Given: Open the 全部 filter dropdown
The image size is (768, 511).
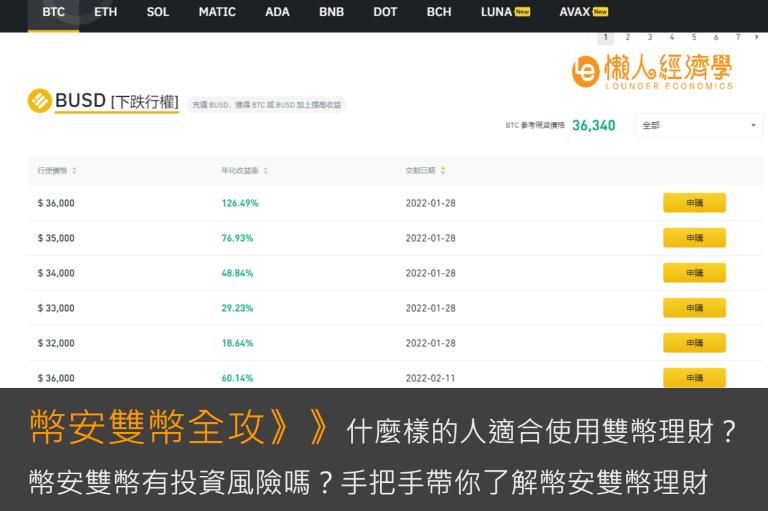Looking at the screenshot, I should pos(699,125).
